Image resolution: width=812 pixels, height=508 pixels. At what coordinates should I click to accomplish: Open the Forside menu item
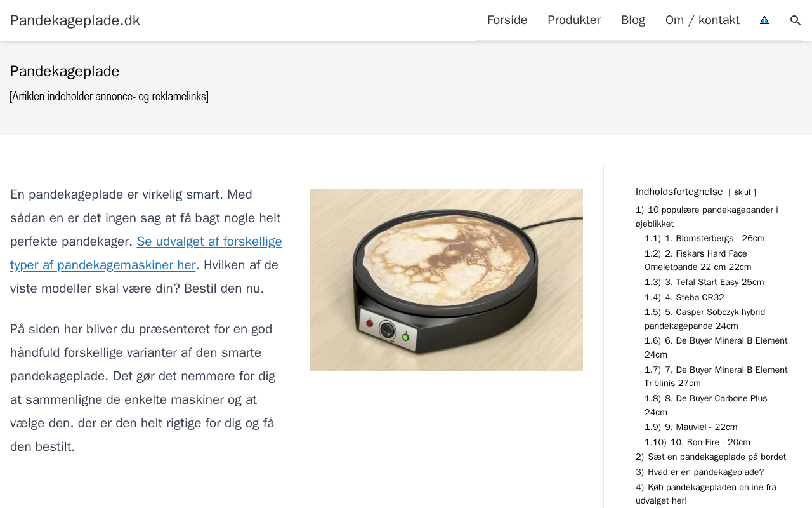click(507, 20)
